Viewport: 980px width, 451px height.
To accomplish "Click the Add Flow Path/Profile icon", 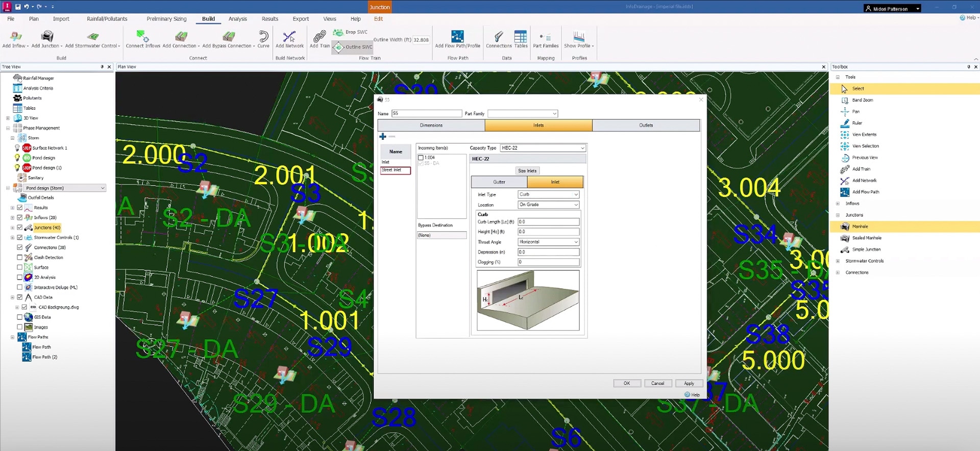I will click(x=457, y=37).
